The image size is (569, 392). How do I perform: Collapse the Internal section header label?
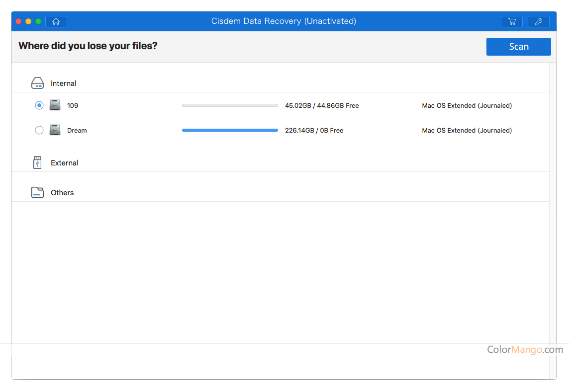tap(63, 83)
